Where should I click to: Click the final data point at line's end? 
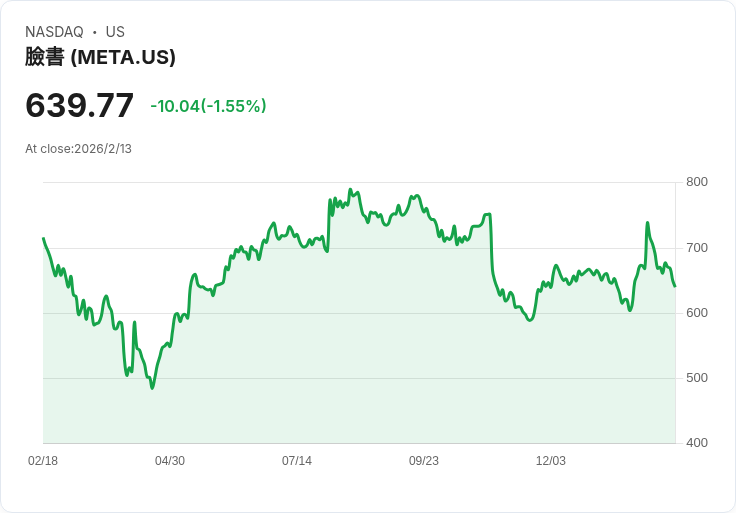click(675, 286)
